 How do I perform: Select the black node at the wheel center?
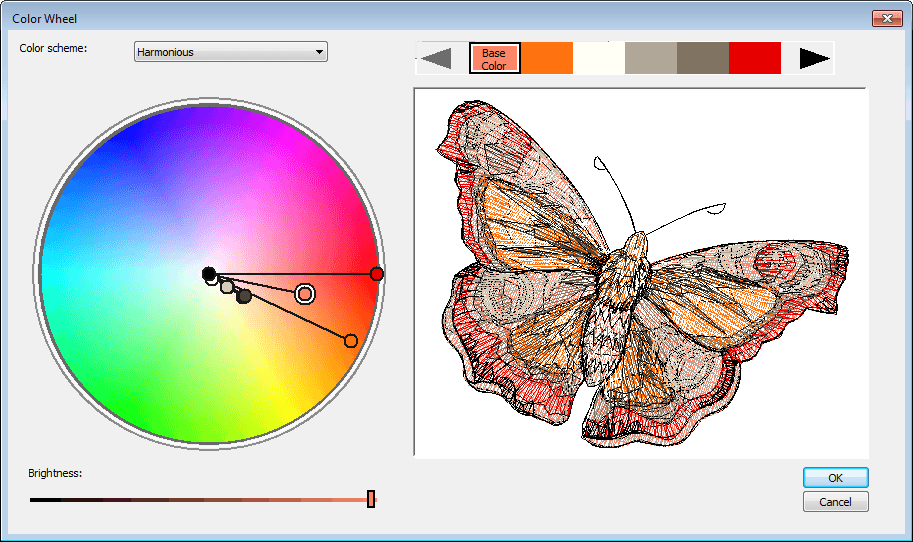coord(208,273)
